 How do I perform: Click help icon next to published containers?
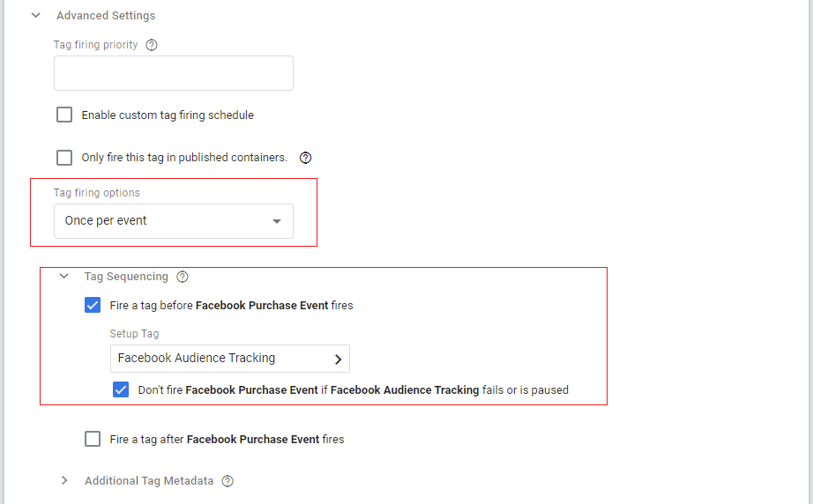[306, 158]
